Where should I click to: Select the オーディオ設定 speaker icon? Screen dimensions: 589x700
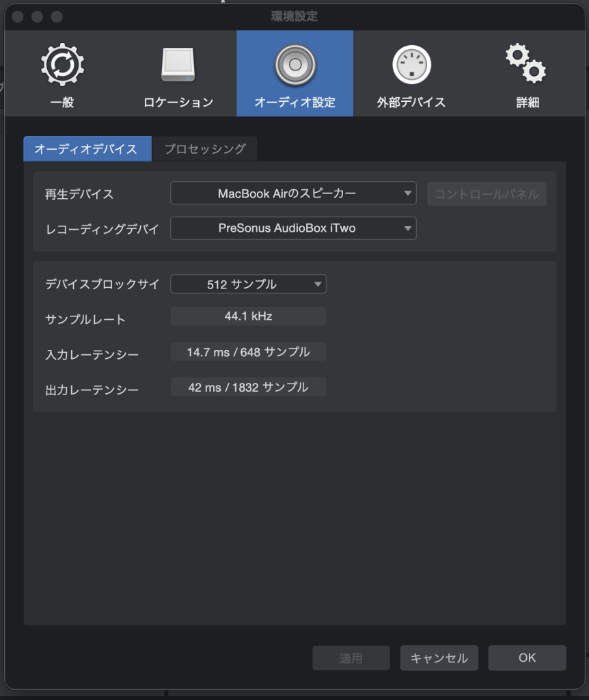point(294,75)
